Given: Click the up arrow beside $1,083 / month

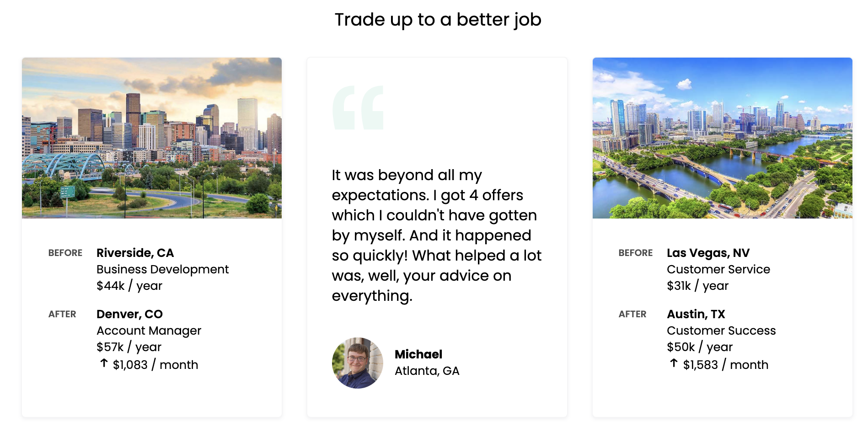Looking at the screenshot, I should coord(104,363).
